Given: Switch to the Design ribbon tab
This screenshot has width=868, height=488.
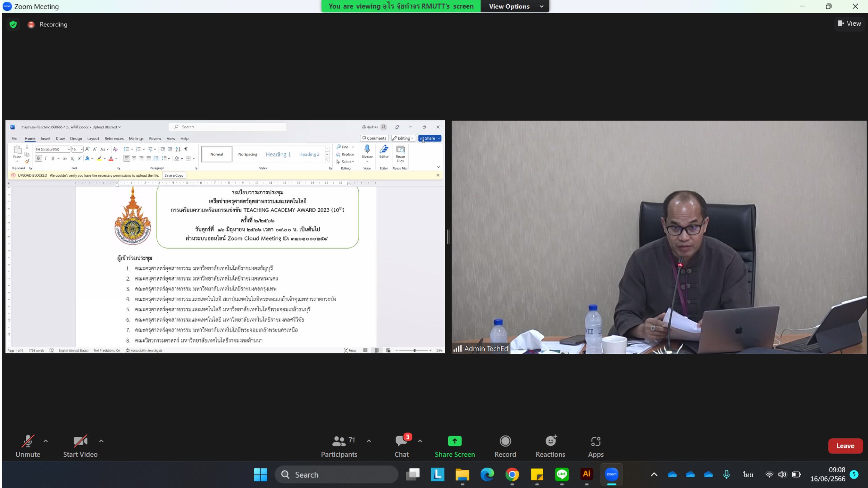Looking at the screenshot, I should [76, 138].
